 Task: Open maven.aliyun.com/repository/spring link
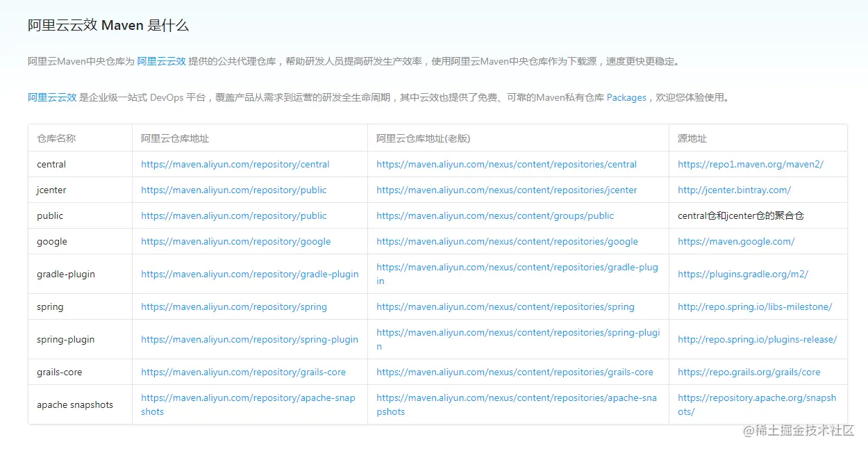coord(234,307)
